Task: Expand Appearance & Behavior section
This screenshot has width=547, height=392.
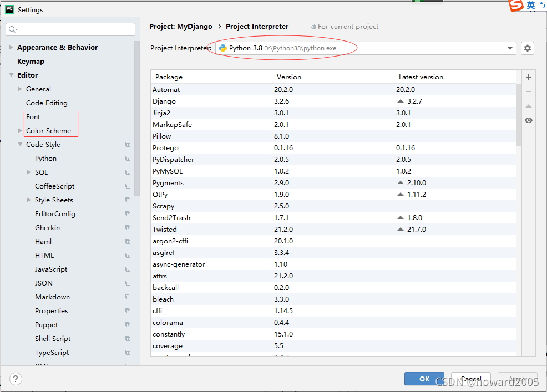Action: point(11,48)
